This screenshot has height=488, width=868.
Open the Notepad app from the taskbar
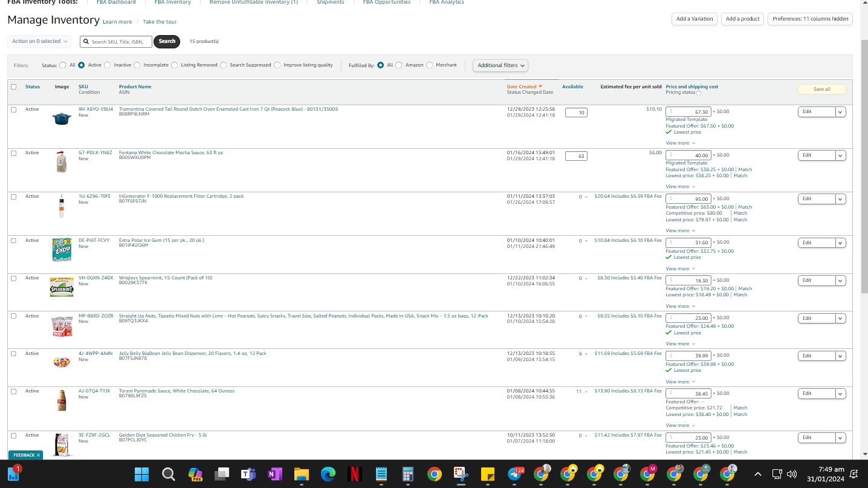click(x=381, y=474)
